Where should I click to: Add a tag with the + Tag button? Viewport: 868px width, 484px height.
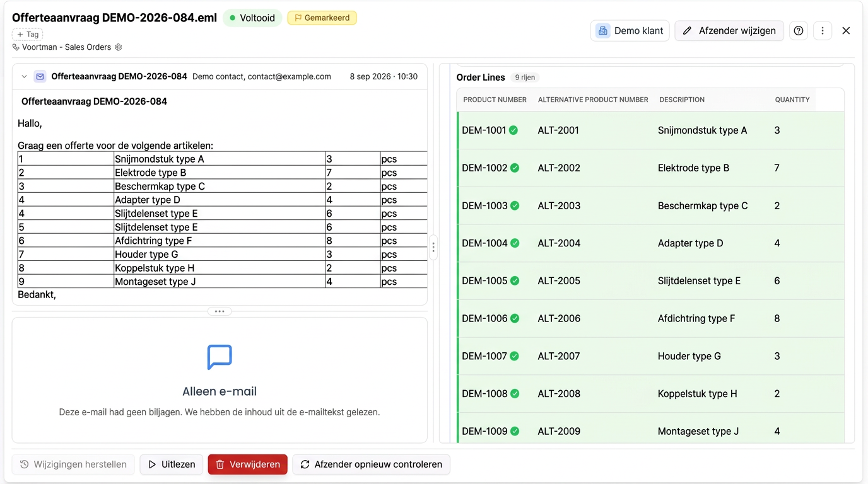coord(28,35)
